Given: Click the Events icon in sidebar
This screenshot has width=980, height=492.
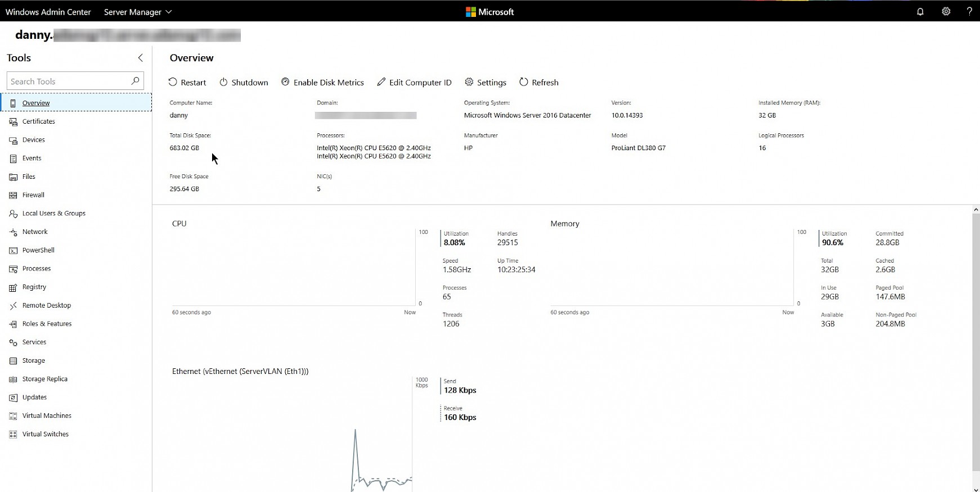Looking at the screenshot, I should pos(13,159).
